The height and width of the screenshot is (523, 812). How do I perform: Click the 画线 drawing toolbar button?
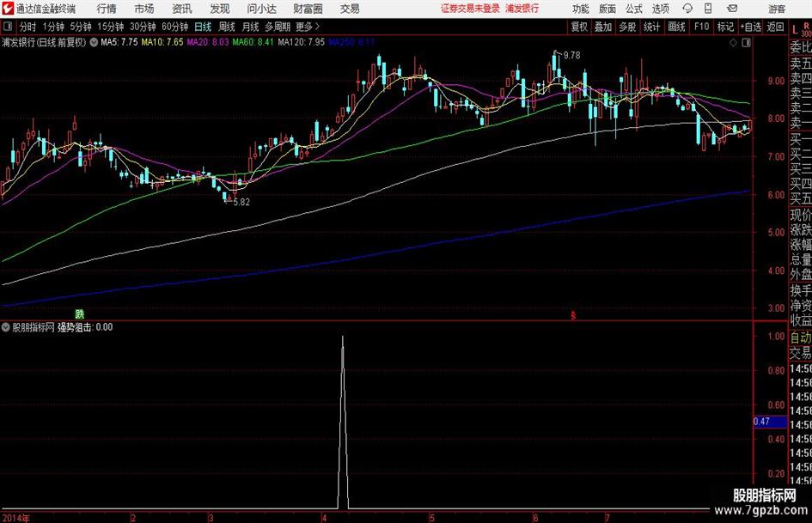pyautogui.click(x=676, y=27)
